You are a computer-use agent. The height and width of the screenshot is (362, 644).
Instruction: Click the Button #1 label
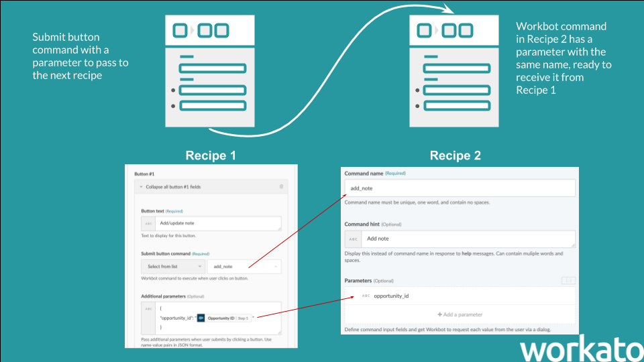pyautogui.click(x=144, y=174)
